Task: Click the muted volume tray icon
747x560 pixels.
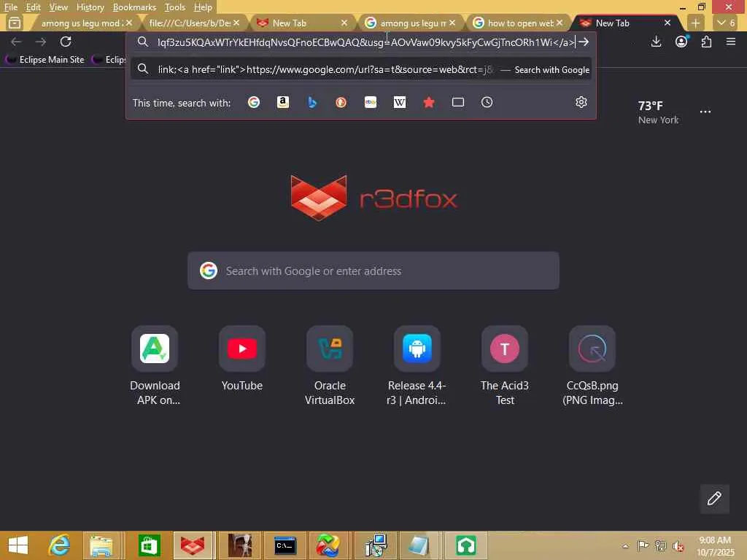Action: [x=677, y=545]
